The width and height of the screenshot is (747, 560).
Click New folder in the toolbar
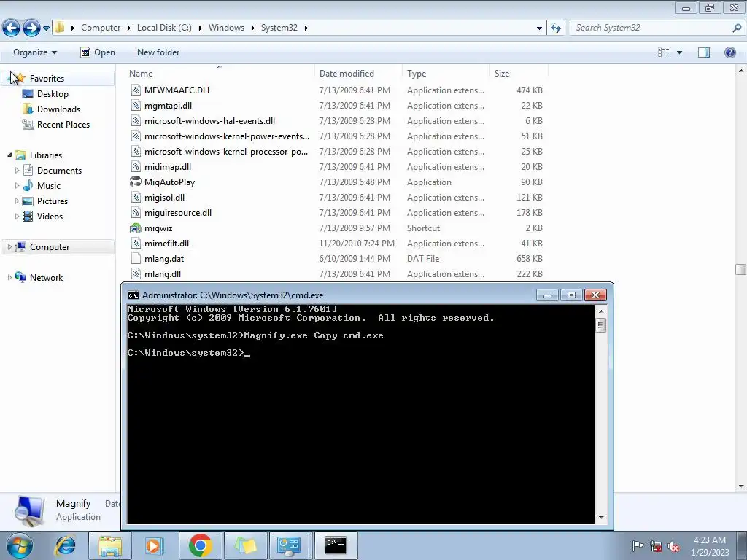[x=158, y=52]
